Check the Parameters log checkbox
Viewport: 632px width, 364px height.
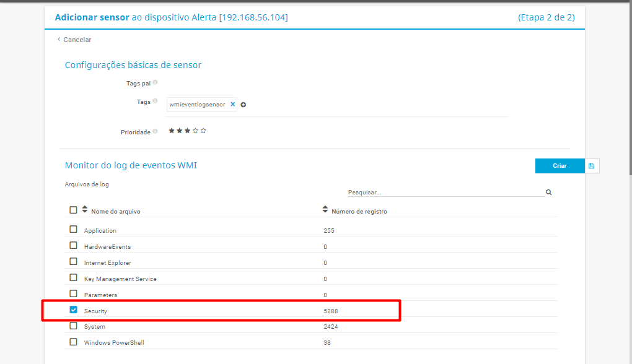coord(73,294)
